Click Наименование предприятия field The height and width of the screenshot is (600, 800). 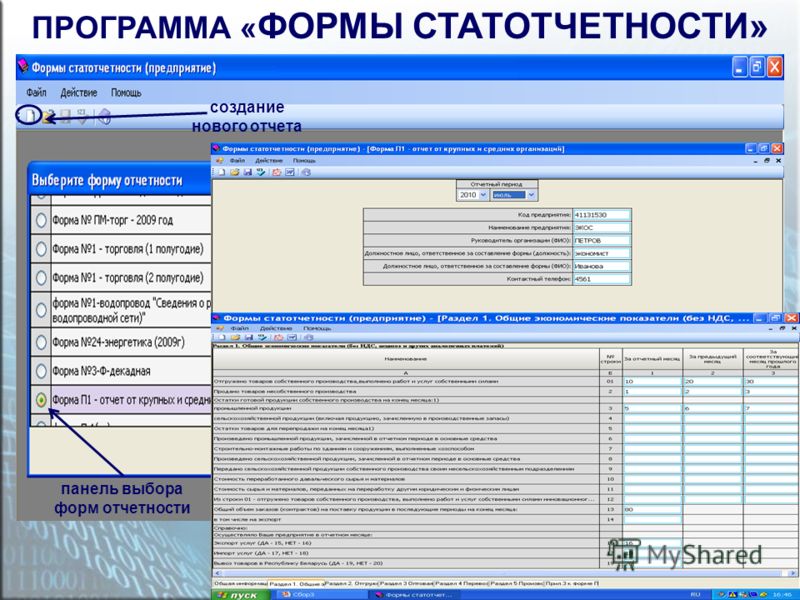coord(602,228)
